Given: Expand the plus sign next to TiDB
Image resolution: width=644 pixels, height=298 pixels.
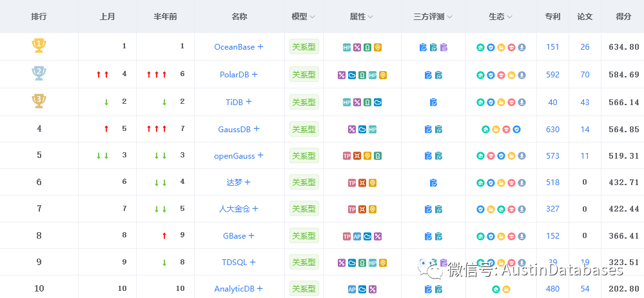Looking at the screenshot, I should 248,102.
